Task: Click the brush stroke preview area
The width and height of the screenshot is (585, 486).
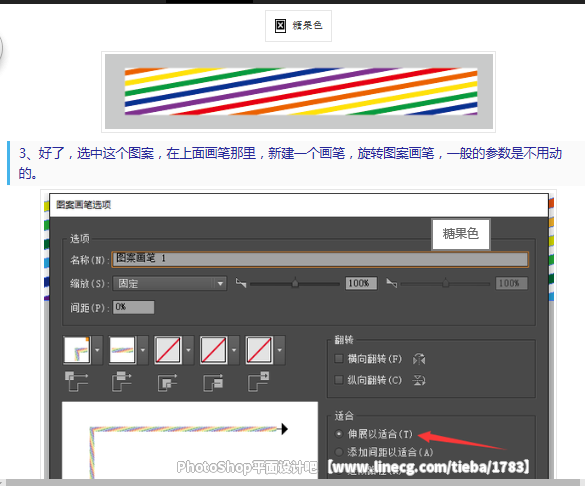Action: click(x=190, y=440)
